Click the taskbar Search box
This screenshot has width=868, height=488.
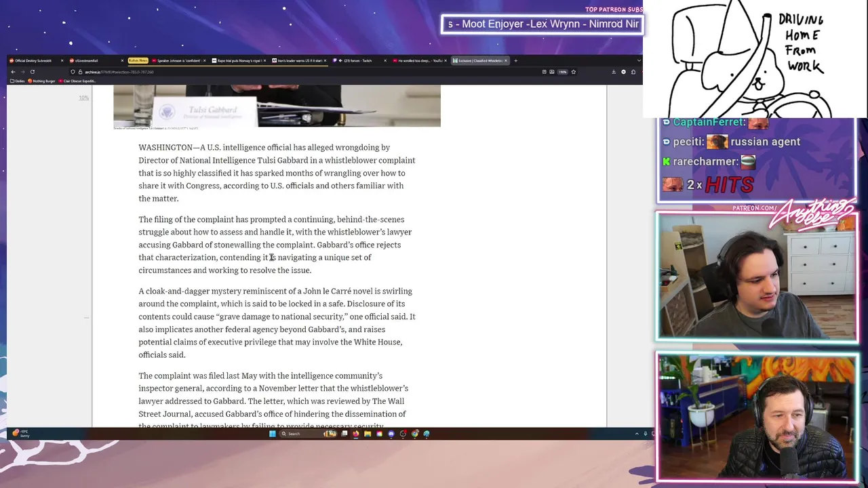pyautogui.click(x=309, y=434)
